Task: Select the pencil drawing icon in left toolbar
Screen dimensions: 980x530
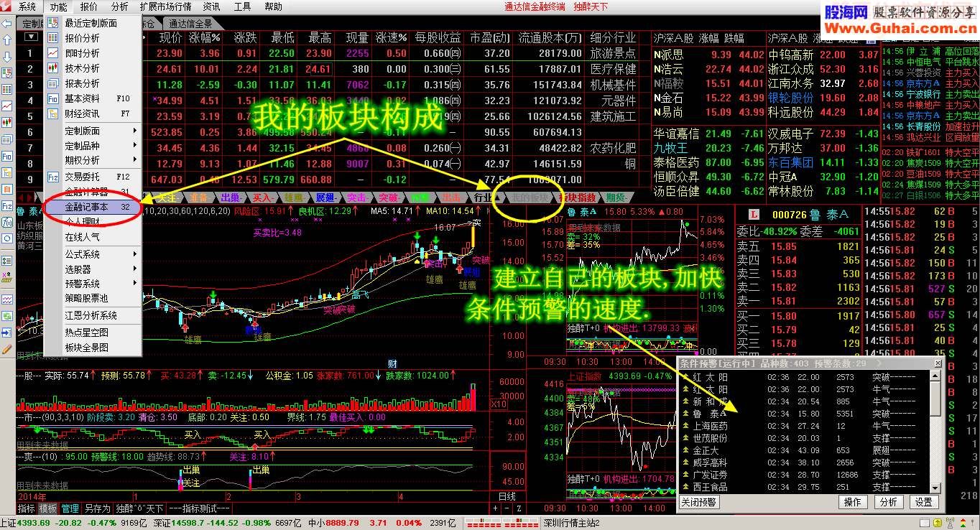Action: pyautogui.click(x=6, y=349)
